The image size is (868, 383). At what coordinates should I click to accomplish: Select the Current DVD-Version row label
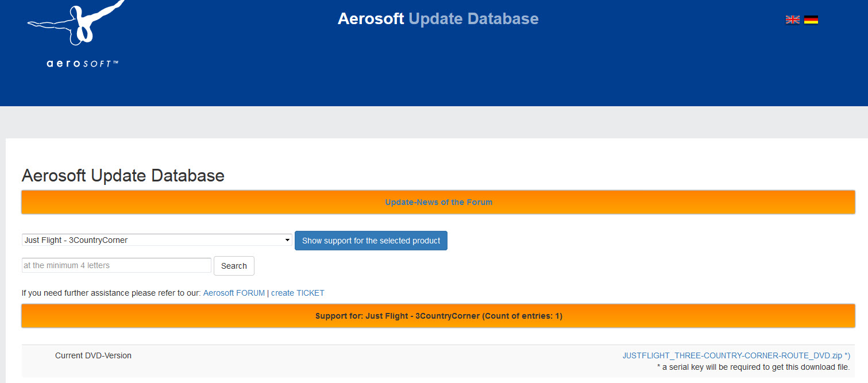(93, 355)
